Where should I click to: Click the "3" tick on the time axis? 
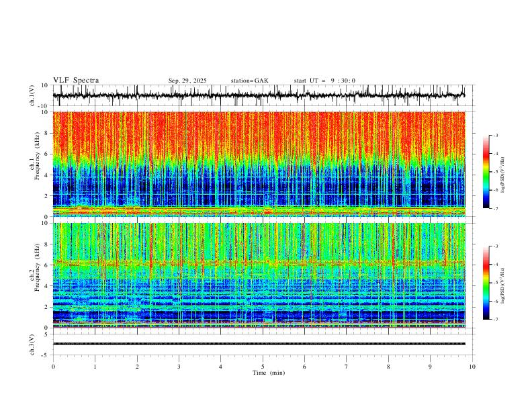click(x=179, y=367)
